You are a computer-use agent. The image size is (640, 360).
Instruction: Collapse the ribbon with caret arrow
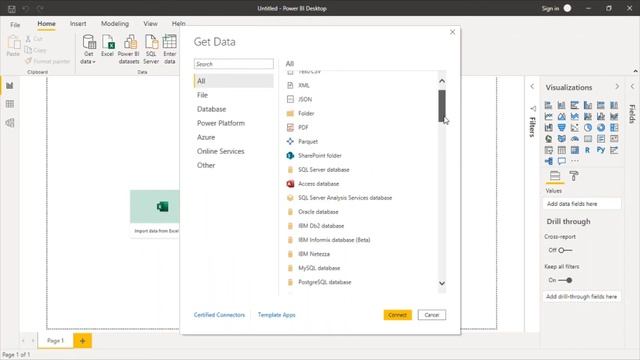pyautogui.click(x=636, y=71)
